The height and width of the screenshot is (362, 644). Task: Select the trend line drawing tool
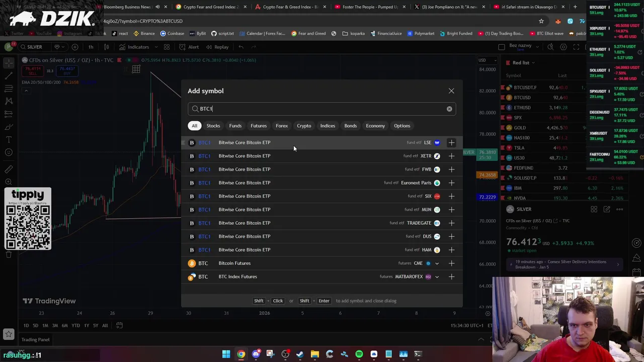[x=9, y=76]
